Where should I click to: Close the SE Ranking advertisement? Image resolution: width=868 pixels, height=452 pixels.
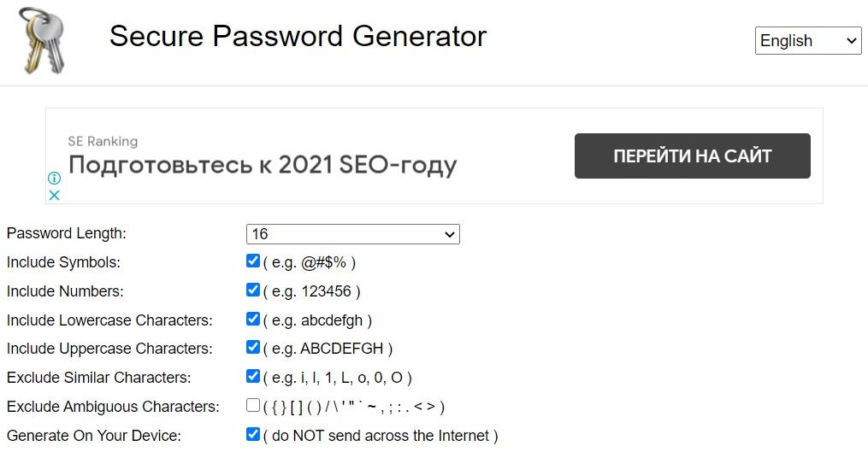54,196
